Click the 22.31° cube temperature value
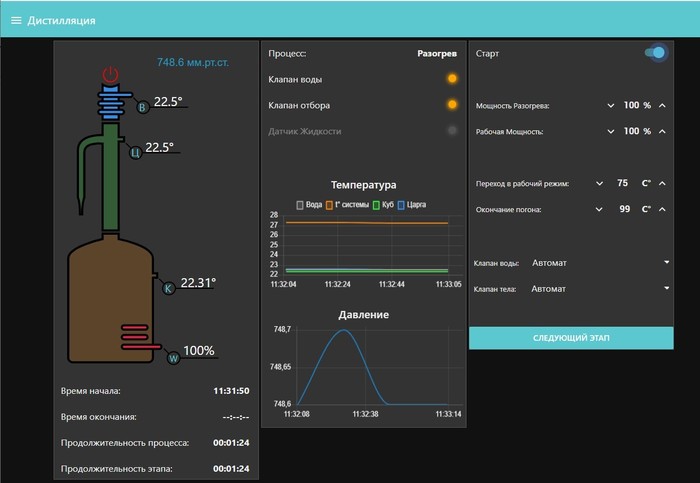 [x=198, y=283]
